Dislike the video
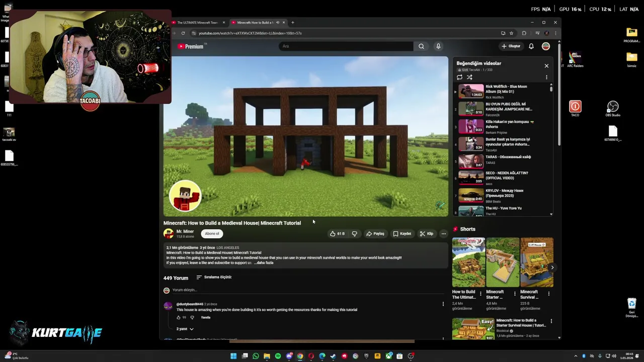The height and width of the screenshot is (362, 644). click(x=354, y=234)
